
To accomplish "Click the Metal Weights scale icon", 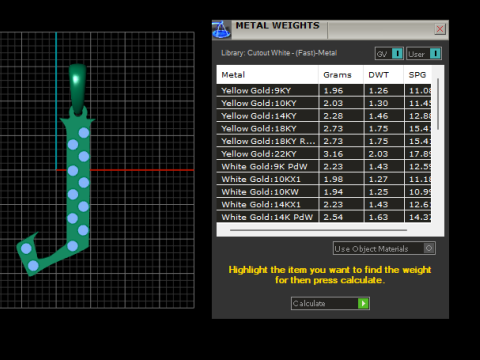I will [x=222, y=30].
